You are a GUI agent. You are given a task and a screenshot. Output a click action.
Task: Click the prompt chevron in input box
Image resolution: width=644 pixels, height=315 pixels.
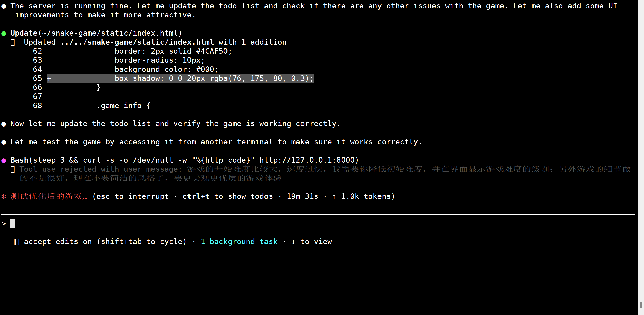[x=4, y=224]
